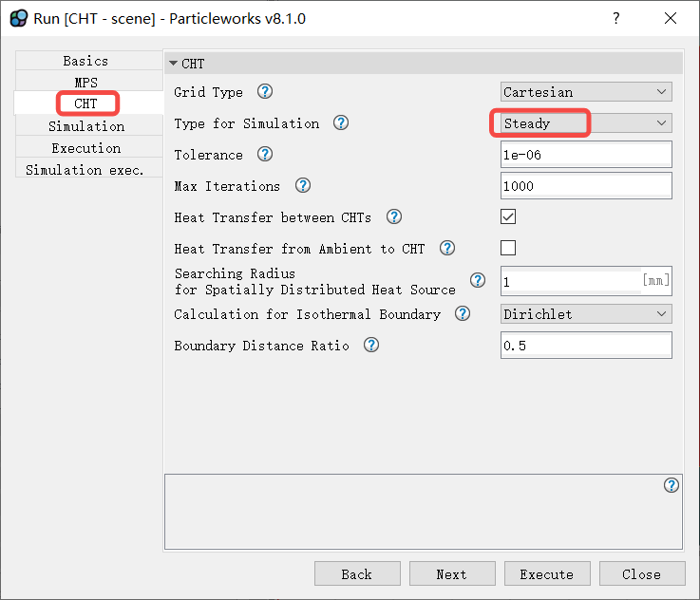Enable Heat Transfer from Ambient to CHT
This screenshot has height=600, width=700.
(508, 248)
